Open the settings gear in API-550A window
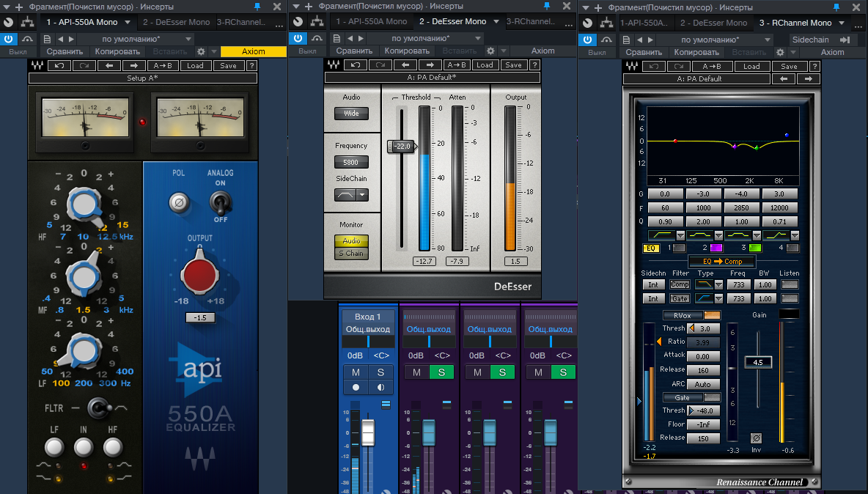868x494 pixels. click(201, 51)
